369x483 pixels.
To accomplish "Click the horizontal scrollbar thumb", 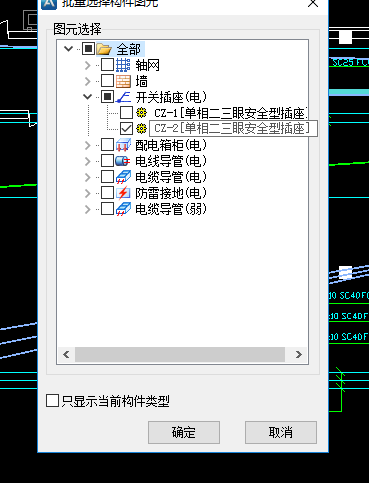I will (x=180, y=354).
